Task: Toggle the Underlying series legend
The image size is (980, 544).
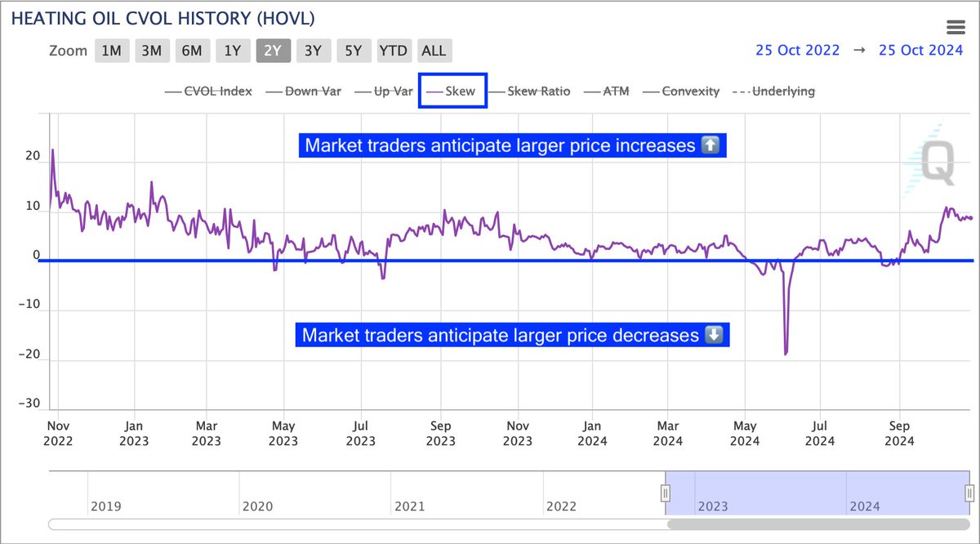Action: click(773, 91)
